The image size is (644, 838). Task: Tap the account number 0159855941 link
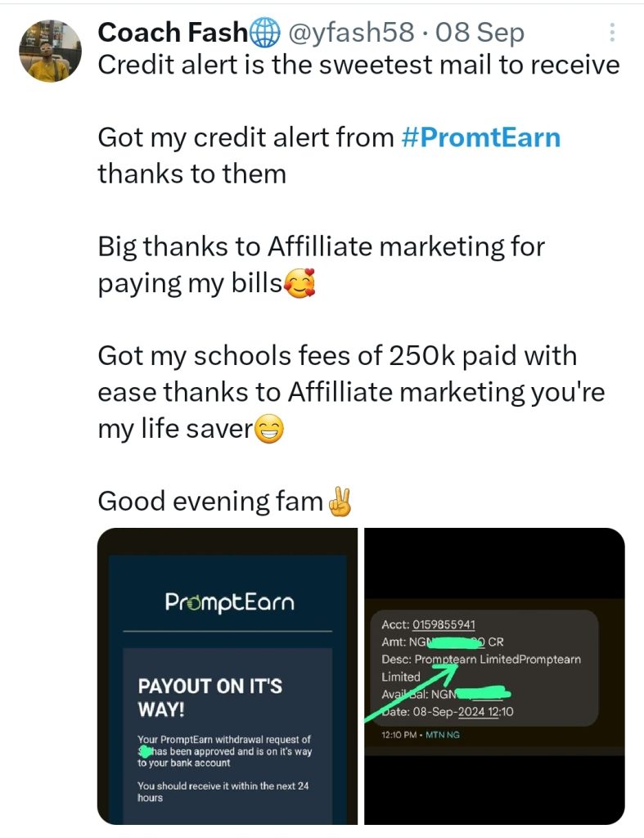click(x=444, y=624)
